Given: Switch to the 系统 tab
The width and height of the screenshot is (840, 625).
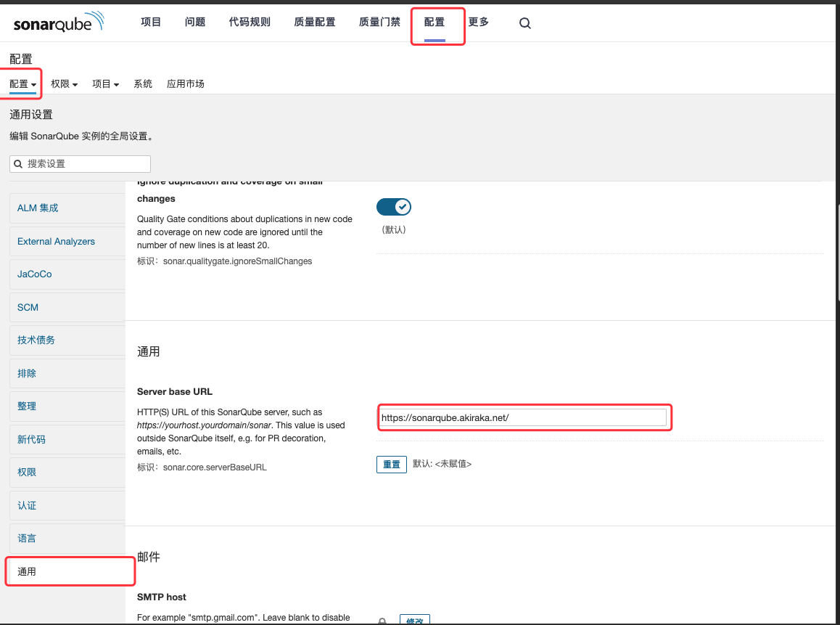Looking at the screenshot, I should 143,84.
